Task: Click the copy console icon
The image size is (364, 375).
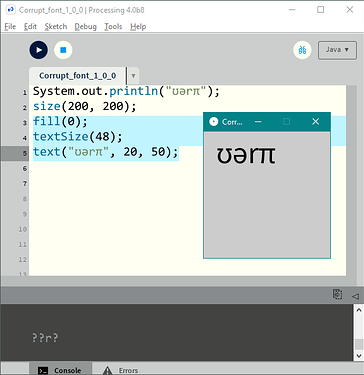Action: point(337,295)
